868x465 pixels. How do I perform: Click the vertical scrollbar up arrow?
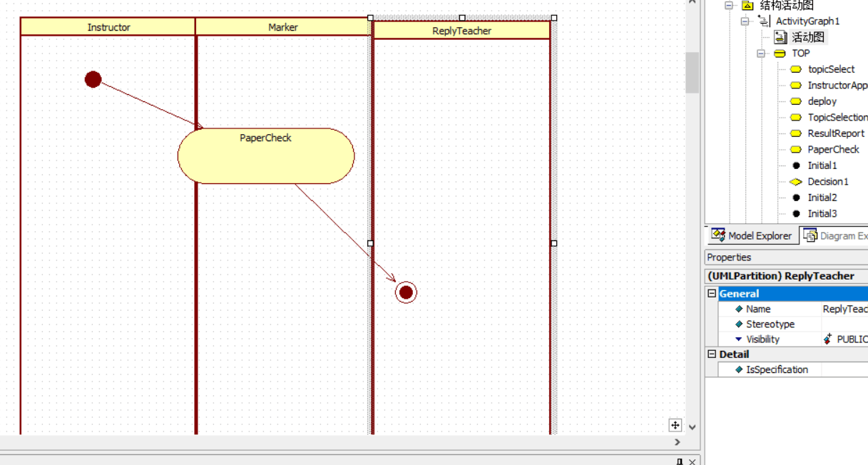(x=692, y=4)
